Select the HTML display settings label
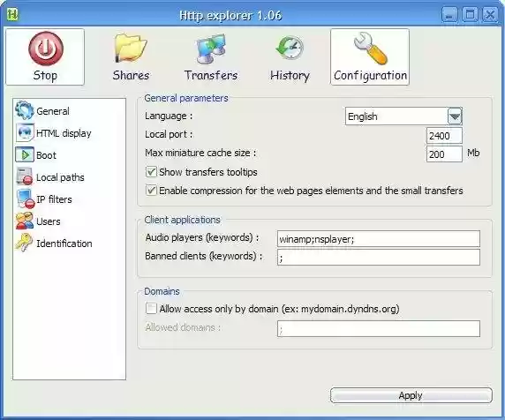This screenshot has height=420, width=505. point(64,133)
